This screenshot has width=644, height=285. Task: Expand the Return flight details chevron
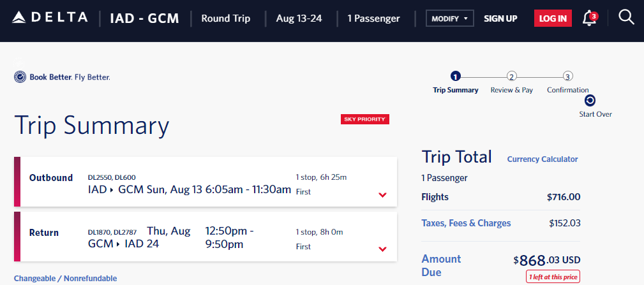pos(382,249)
